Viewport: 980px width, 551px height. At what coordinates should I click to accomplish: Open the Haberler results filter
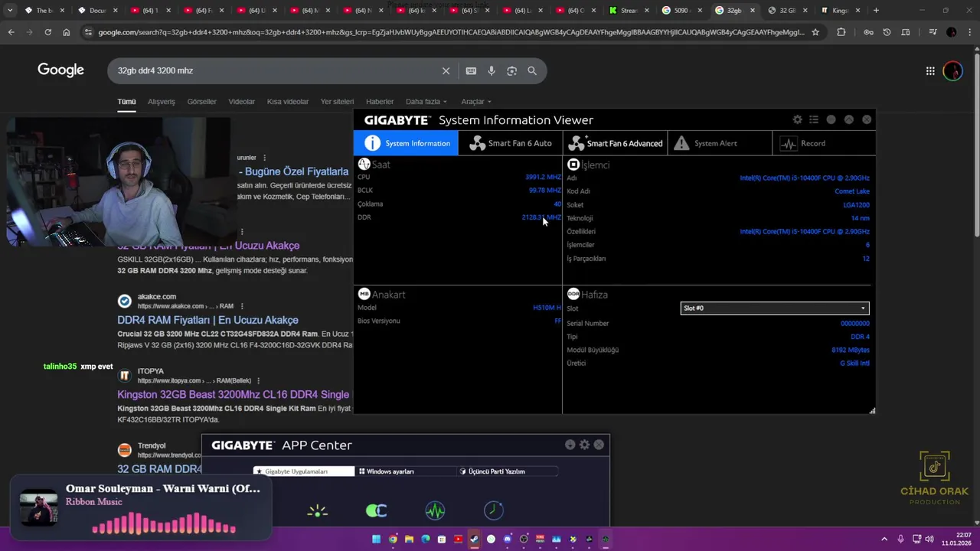click(380, 101)
